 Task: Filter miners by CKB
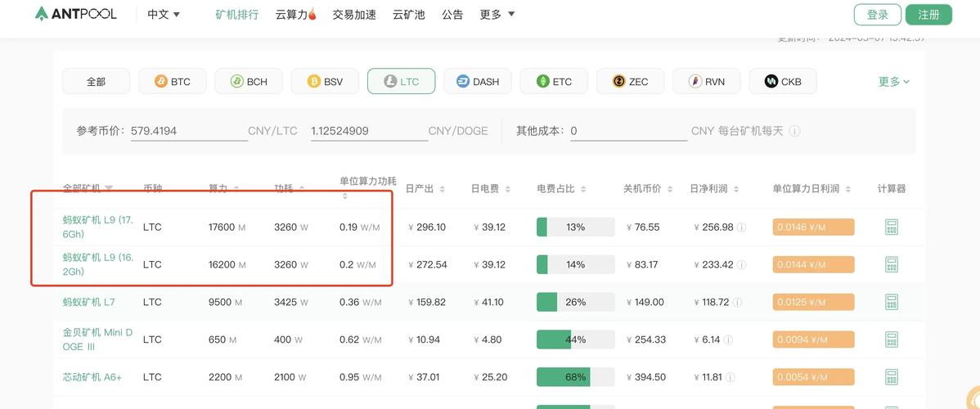783,81
